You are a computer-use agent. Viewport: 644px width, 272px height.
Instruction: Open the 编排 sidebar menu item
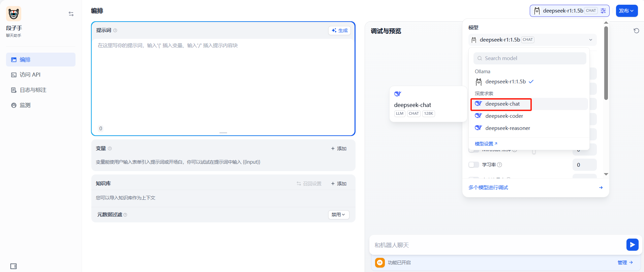(41, 59)
